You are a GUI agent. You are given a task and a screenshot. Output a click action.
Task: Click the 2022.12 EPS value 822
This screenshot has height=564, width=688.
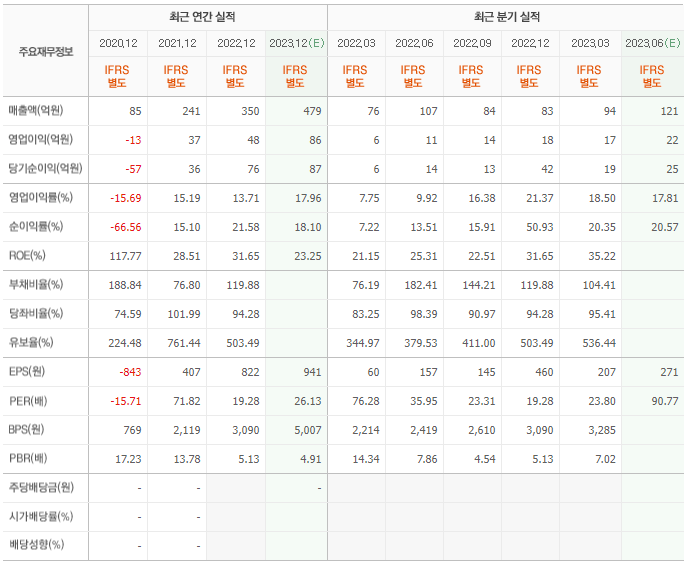(x=250, y=372)
